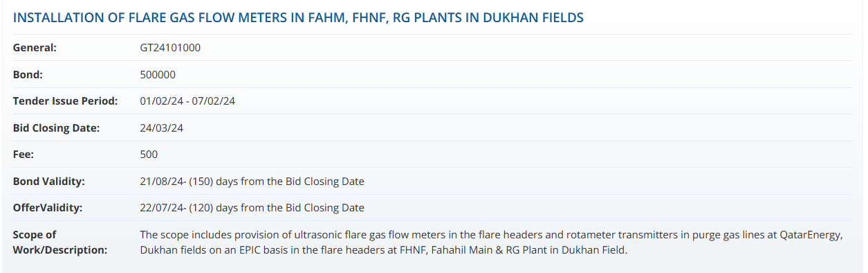The width and height of the screenshot is (868, 273).
Task: Click the Bond Validity value text
Action: pos(252,182)
